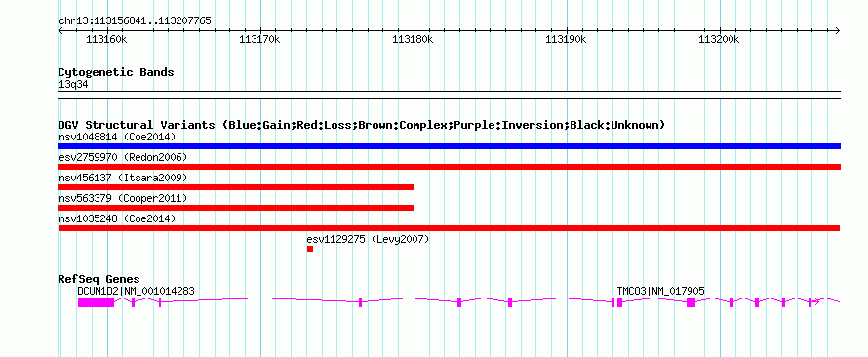The height and width of the screenshot is (357, 868).
Task: Click the RefSeq Genes track title
Action: tap(99, 279)
